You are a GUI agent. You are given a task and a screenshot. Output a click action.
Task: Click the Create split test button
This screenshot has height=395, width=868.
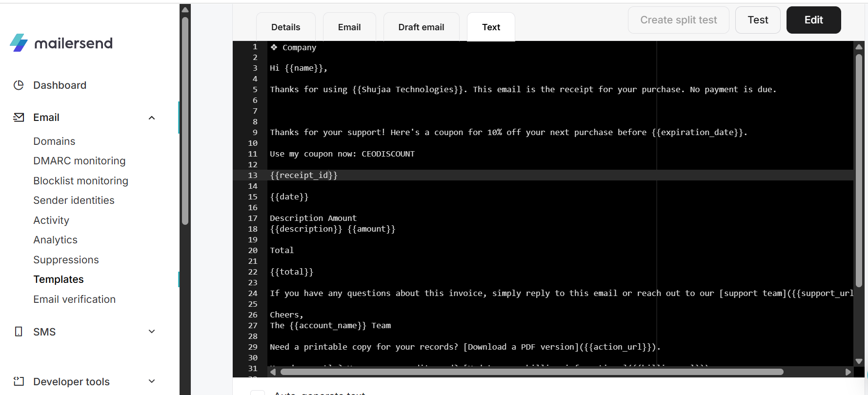click(x=678, y=20)
